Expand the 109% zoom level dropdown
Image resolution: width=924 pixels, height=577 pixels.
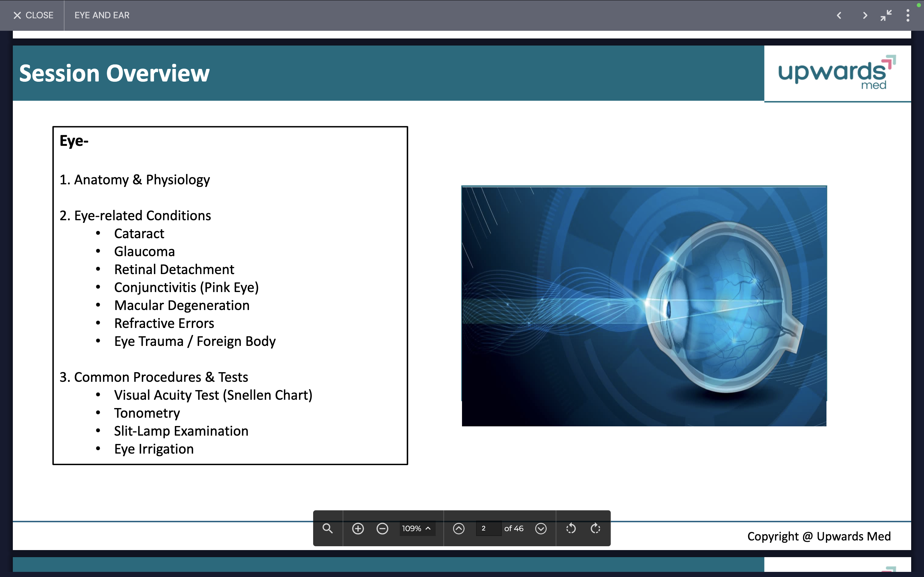pyautogui.click(x=412, y=529)
